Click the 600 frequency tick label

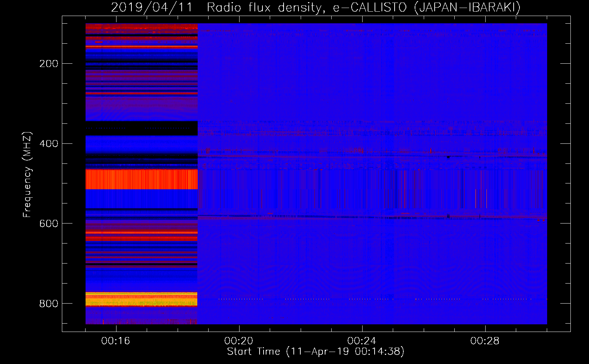click(49, 223)
